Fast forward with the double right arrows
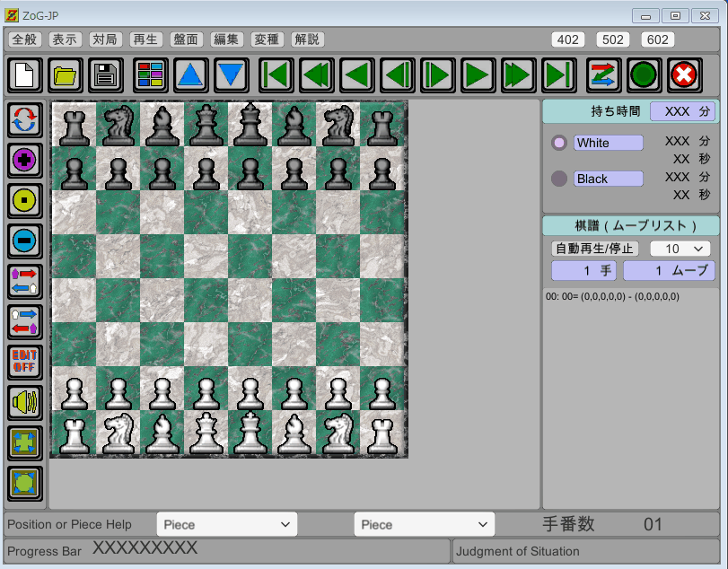 (x=519, y=74)
